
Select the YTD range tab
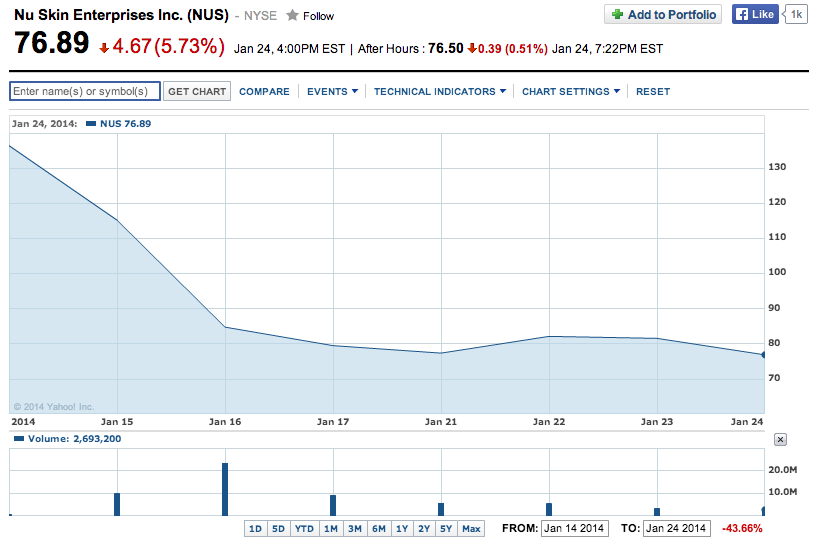(x=304, y=529)
